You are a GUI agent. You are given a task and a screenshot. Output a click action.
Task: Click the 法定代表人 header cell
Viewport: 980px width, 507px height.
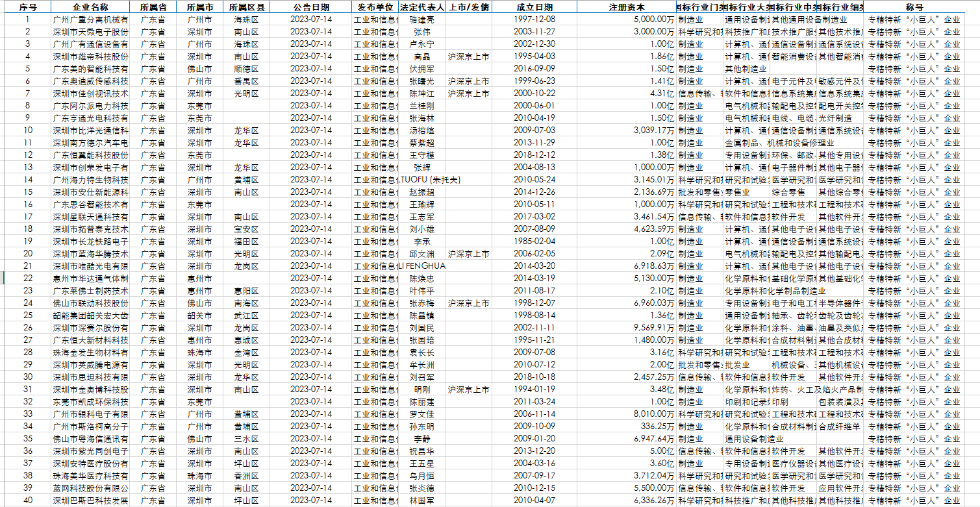(x=422, y=7)
